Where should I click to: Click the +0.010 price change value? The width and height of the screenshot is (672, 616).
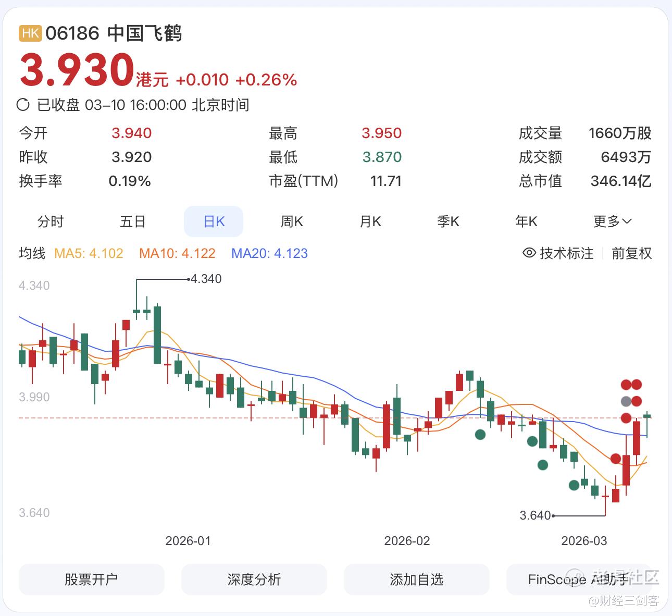[202, 80]
